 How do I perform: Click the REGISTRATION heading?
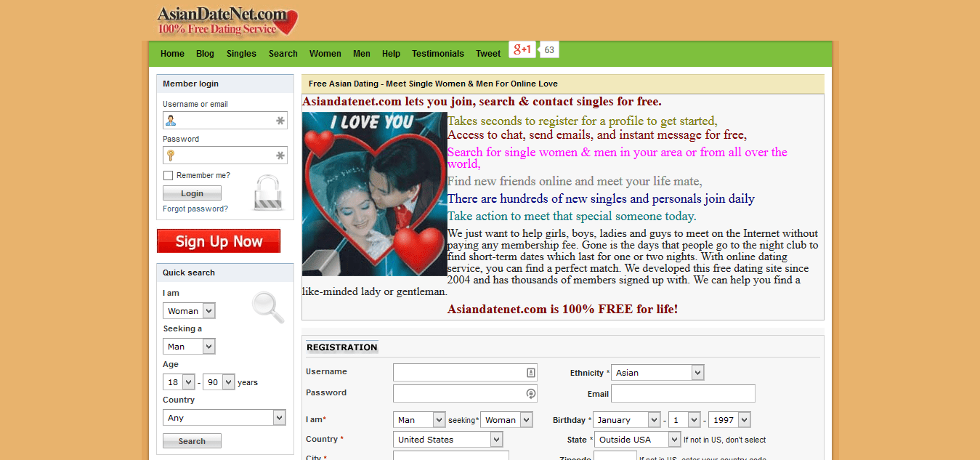point(342,347)
